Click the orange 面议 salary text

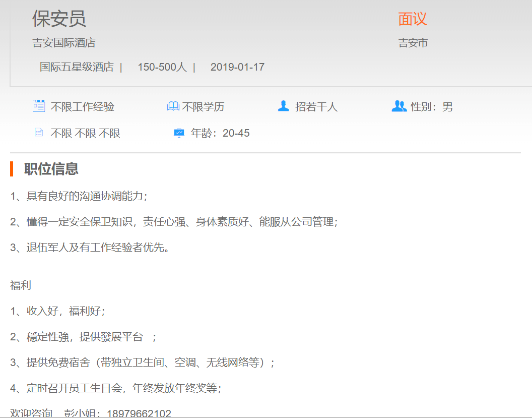click(413, 19)
